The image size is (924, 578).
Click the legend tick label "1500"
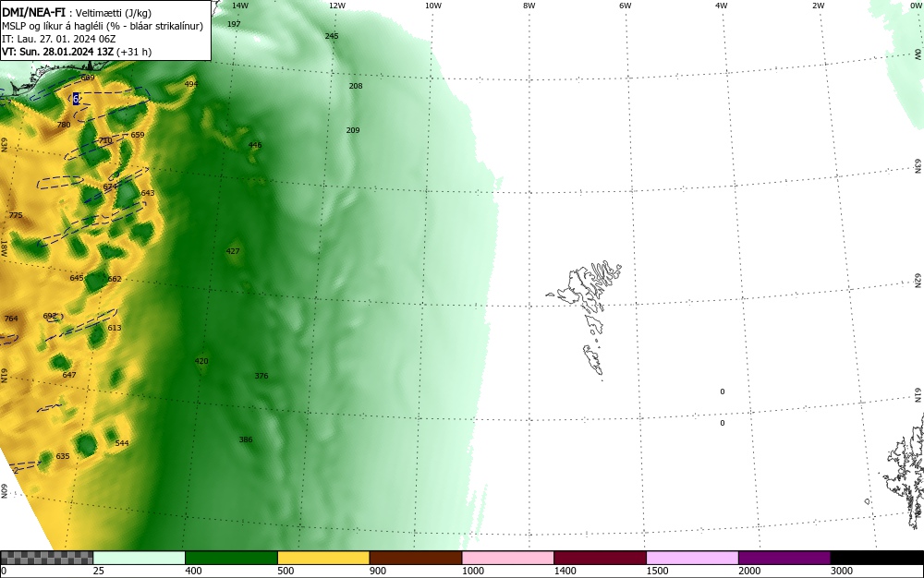[x=657, y=571]
